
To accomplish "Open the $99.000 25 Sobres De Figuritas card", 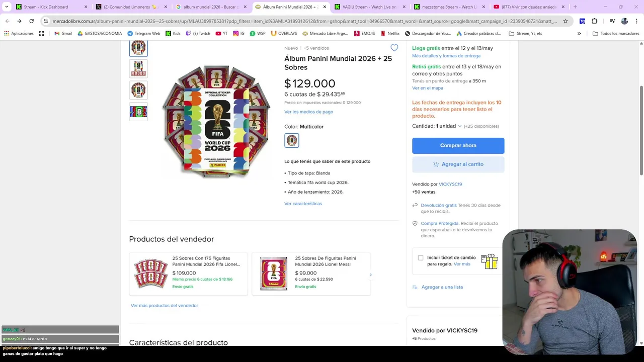I will click(311, 274).
